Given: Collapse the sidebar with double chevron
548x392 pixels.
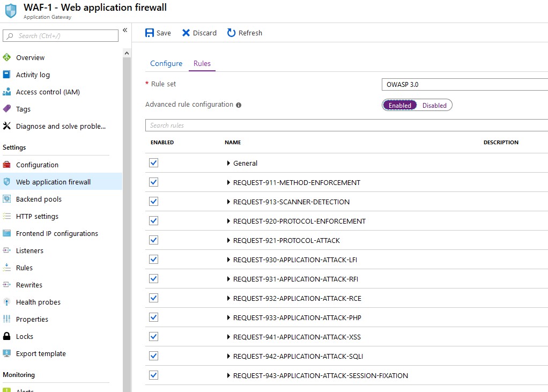Looking at the screenshot, I should (125, 30).
